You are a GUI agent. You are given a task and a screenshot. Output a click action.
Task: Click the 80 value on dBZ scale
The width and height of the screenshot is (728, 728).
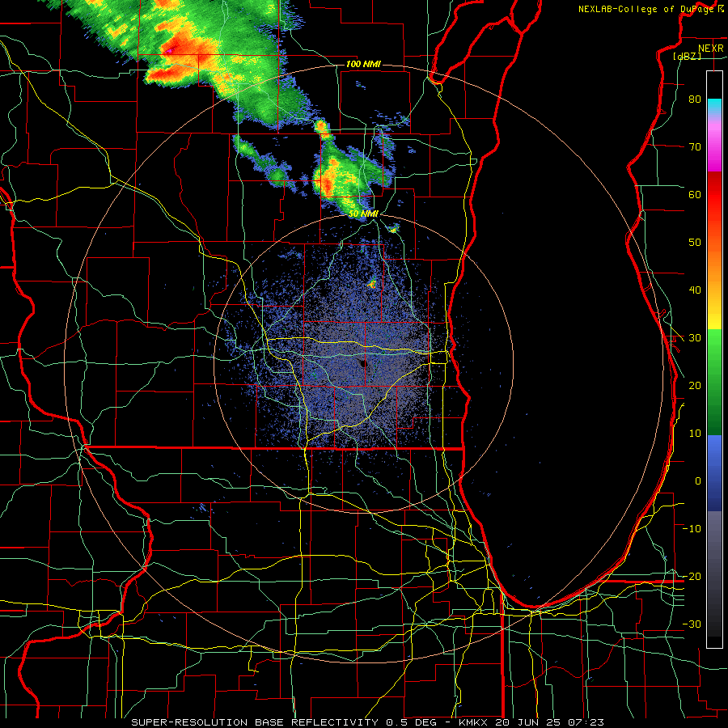(695, 99)
